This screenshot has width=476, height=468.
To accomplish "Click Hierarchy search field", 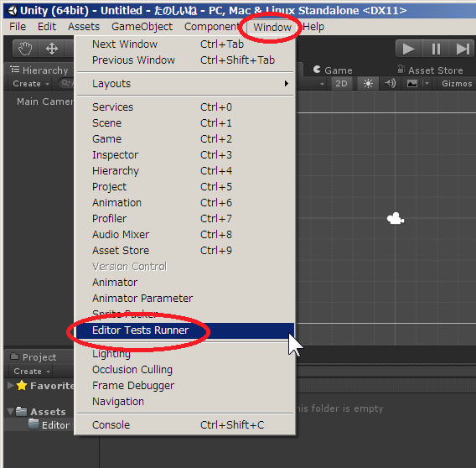I will pos(66,83).
